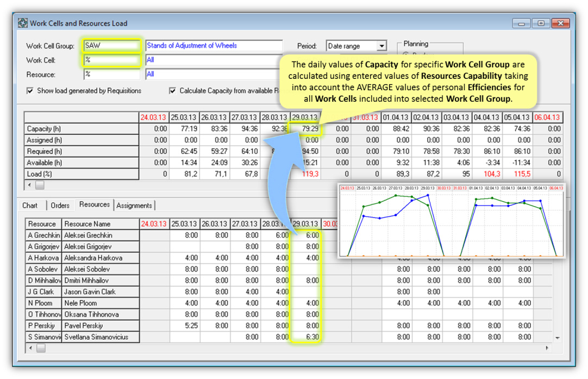Viewport: 588px width, 379px height.
Task: Maximize the Work Cells and Resources Load window
Action: (x=541, y=23)
